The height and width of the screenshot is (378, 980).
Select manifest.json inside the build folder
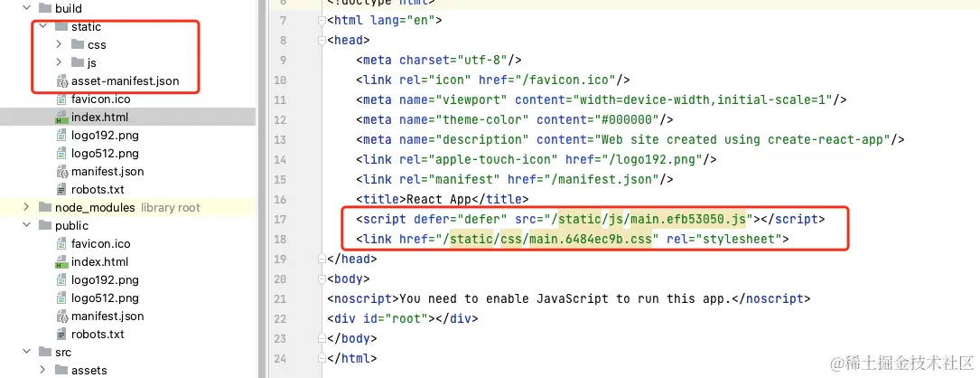(x=107, y=172)
